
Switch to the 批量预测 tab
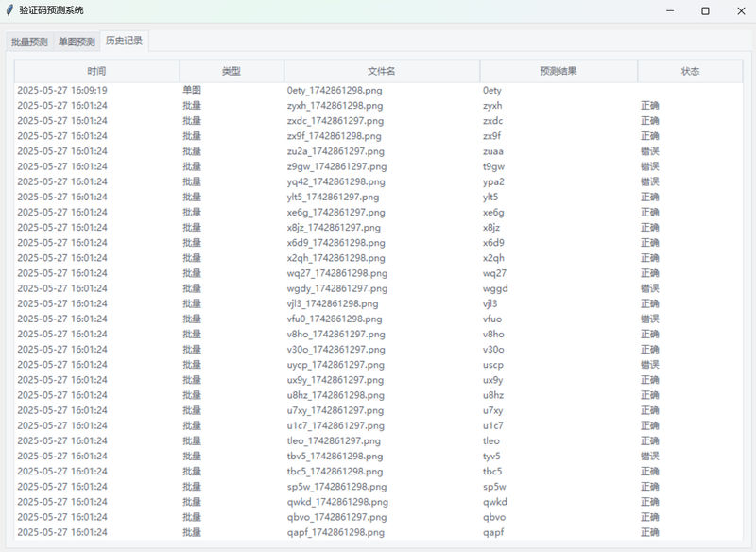[29, 42]
